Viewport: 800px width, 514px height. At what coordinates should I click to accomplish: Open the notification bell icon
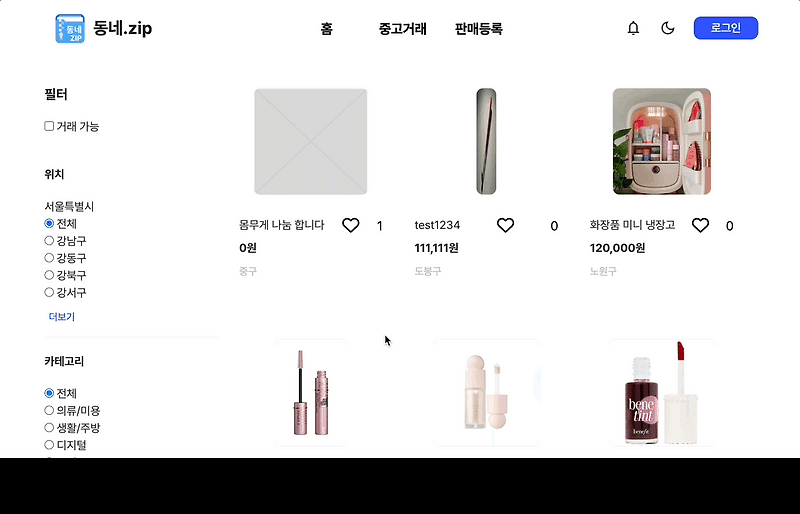[x=633, y=28]
